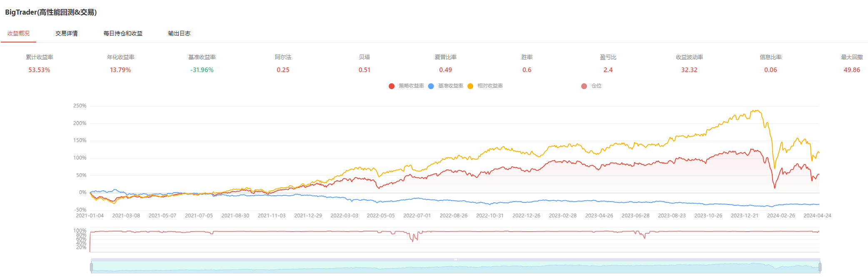Click the right handle of the date range slider
Viewport: 868px width, 279px height.
click(820, 267)
